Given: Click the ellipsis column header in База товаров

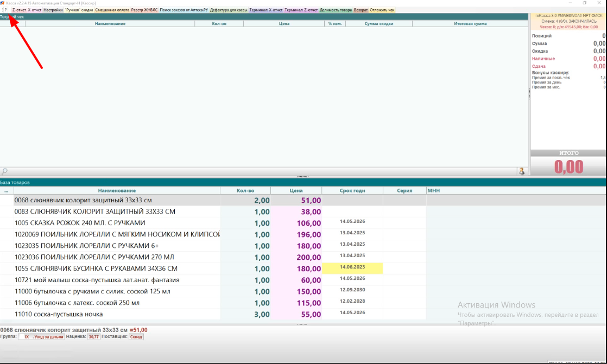Looking at the screenshot, I should [6, 191].
